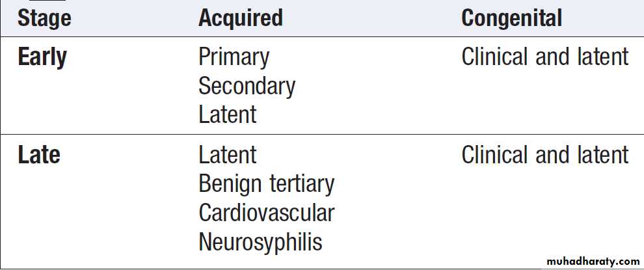
Task: Click Latent in the Early row
Action: click(227, 115)
